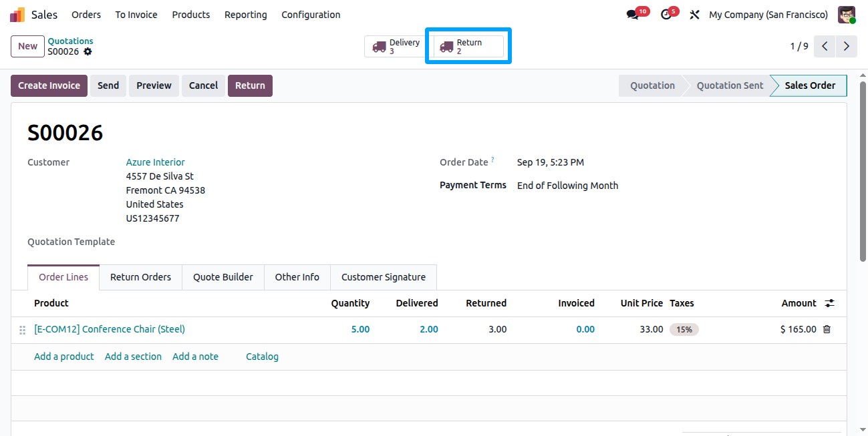Open the Sales app home icon
Viewport: 868px width, 436px height.
(x=17, y=15)
